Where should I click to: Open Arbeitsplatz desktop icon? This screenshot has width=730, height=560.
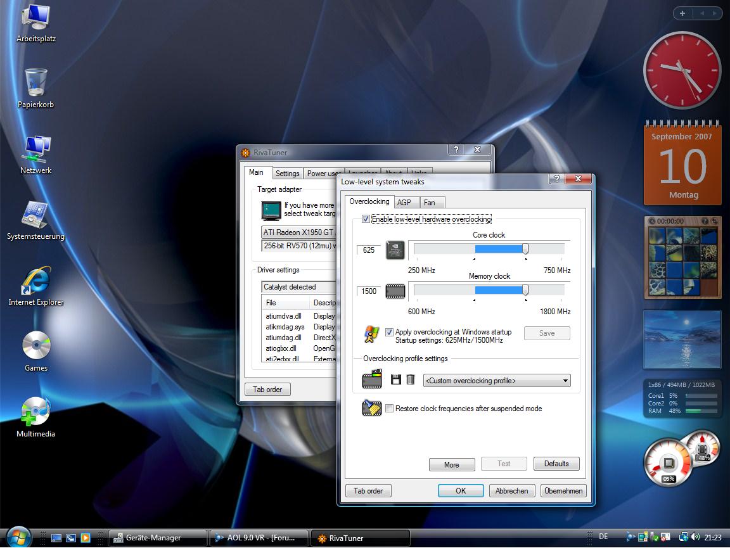pyautogui.click(x=36, y=23)
